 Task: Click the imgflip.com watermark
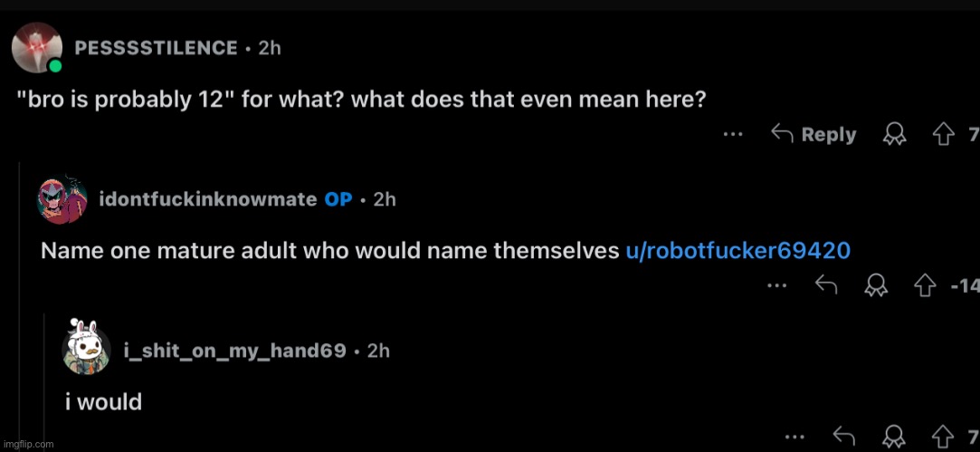coord(28,444)
